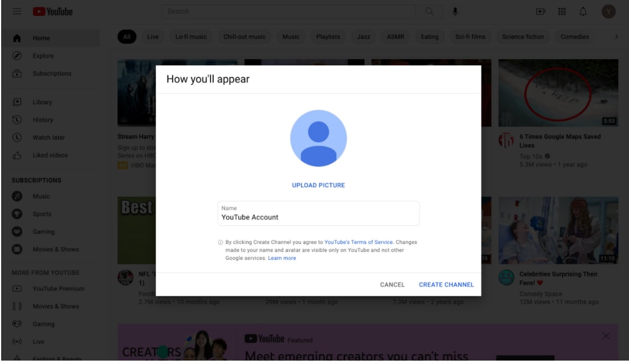Select the Lo-fi music chip

pyautogui.click(x=191, y=36)
